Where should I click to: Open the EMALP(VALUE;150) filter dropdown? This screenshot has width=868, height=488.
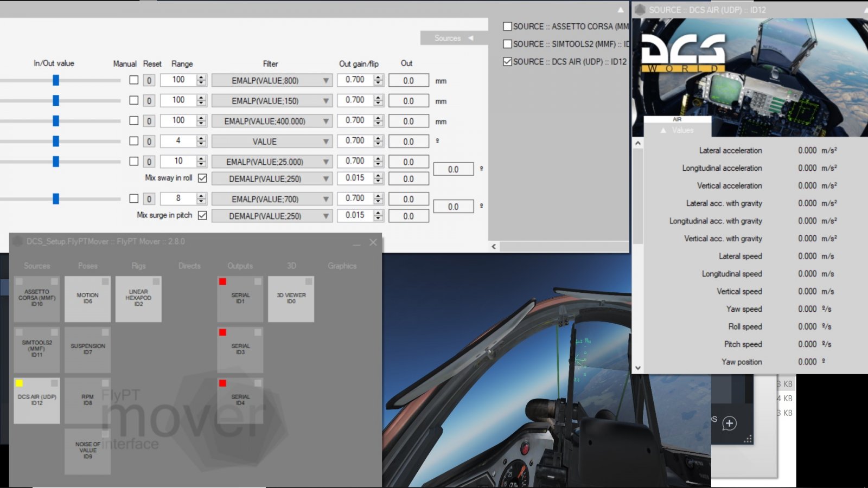tap(271, 101)
